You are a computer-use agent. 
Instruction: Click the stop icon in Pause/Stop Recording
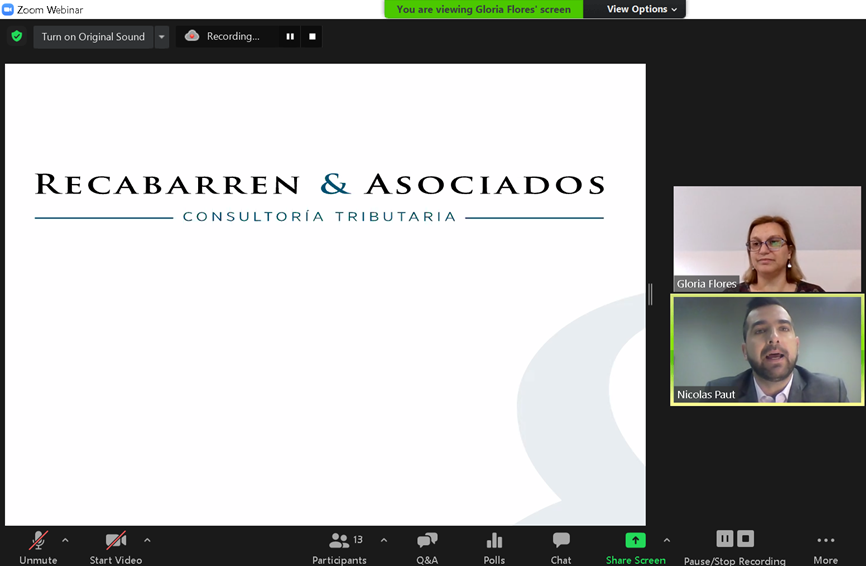click(x=746, y=538)
